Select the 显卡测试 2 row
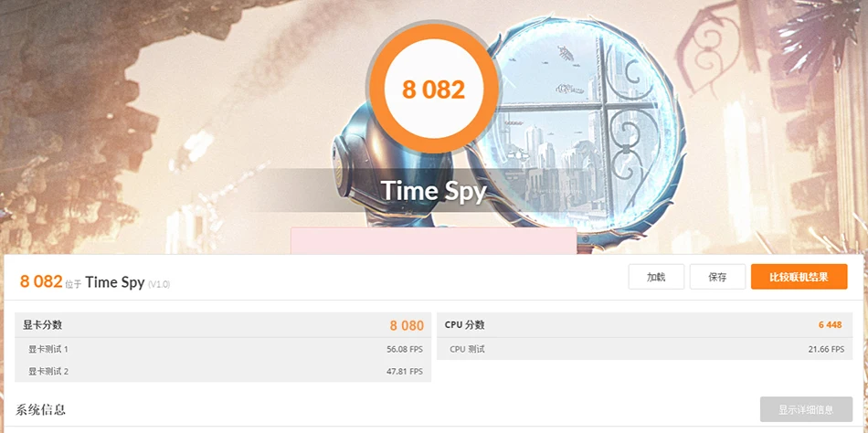868x433 pixels. [223, 371]
